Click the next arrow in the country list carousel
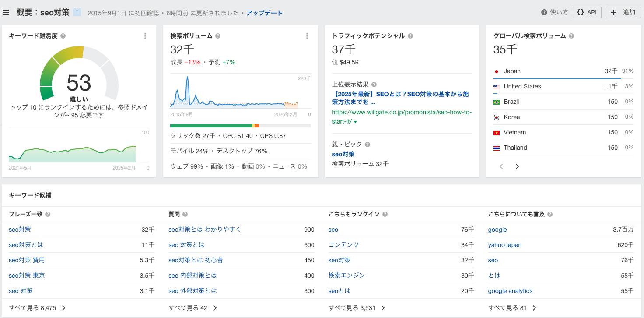The height and width of the screenshot is (318, 644). 517,166
